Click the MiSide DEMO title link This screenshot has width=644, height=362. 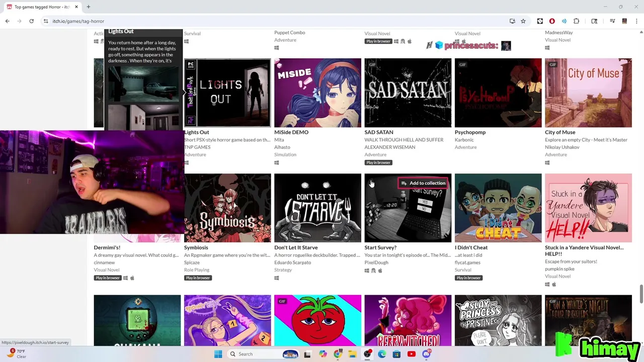point(291,132)
